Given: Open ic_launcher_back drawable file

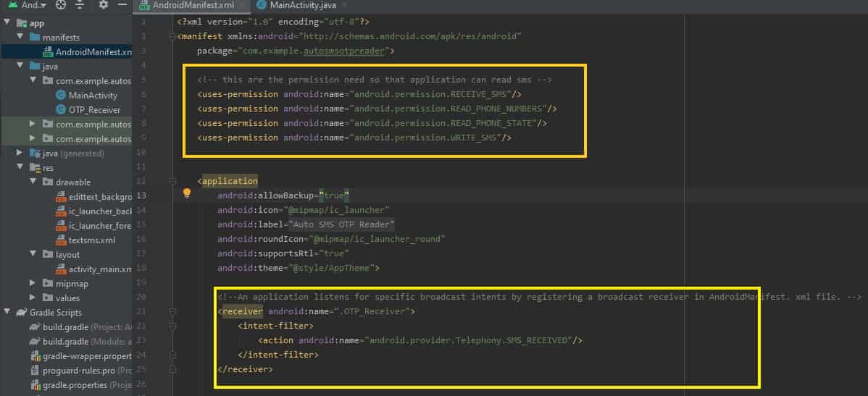Looking at the screenshot, I should pyautogui.click(x=100, y=211).
